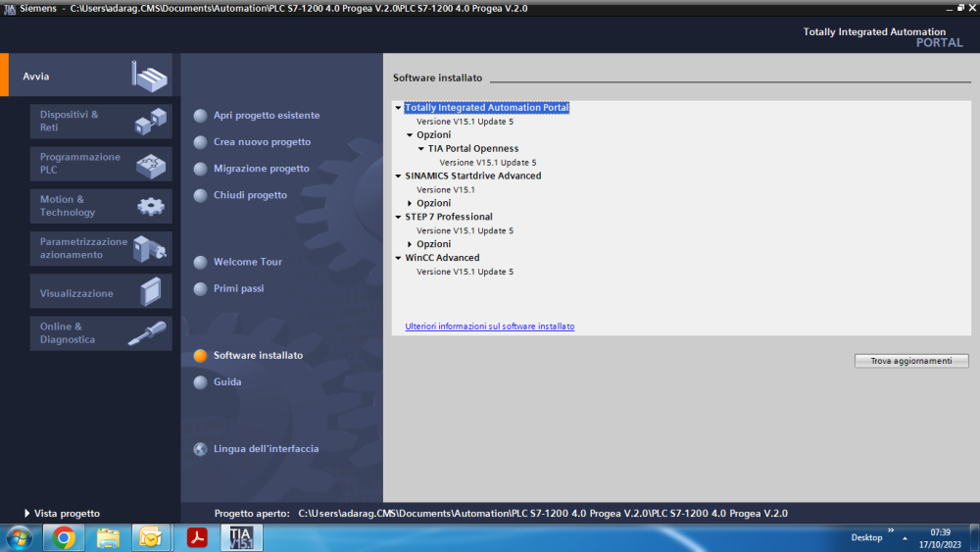This screenshot has height=552, width=980.
Task: Click TIA V15.1 taskbar icon
Action: 241,538
